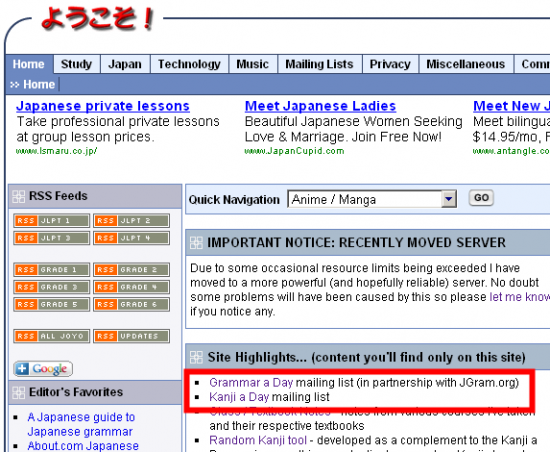Click the Kanji a Day link
550x452 pixels.
(239, 397)
